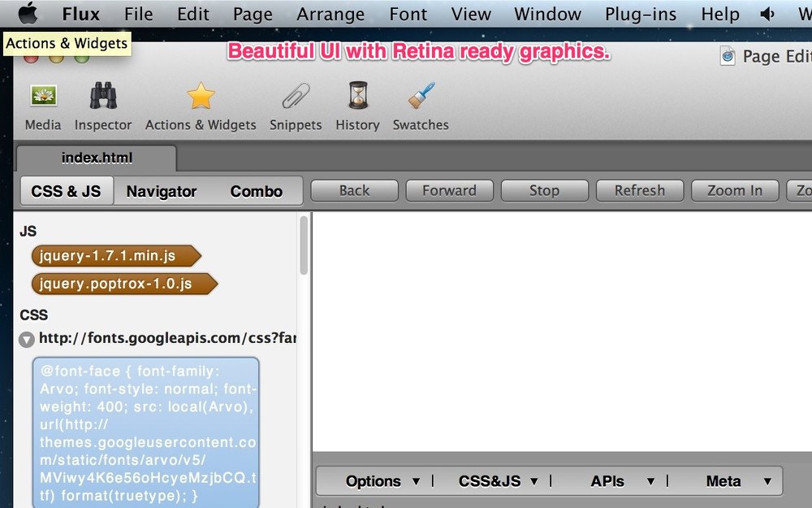Select the index.html tab
The width and height of the screenshot is (812, 508).
click(x=97, y=158)
